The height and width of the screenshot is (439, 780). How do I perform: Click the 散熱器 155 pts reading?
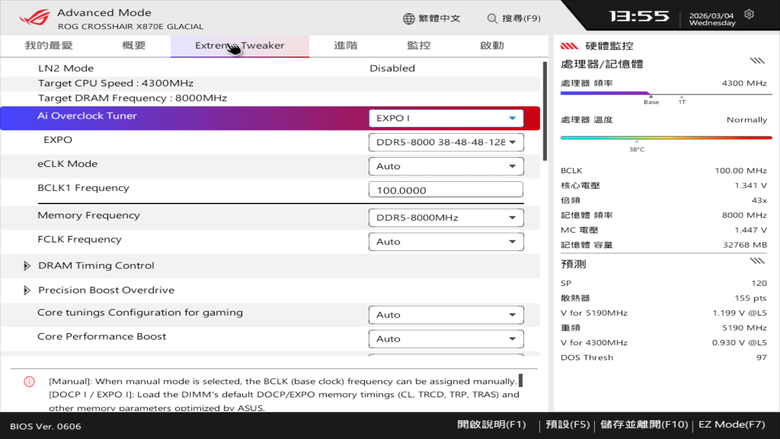tap(664, 298)
